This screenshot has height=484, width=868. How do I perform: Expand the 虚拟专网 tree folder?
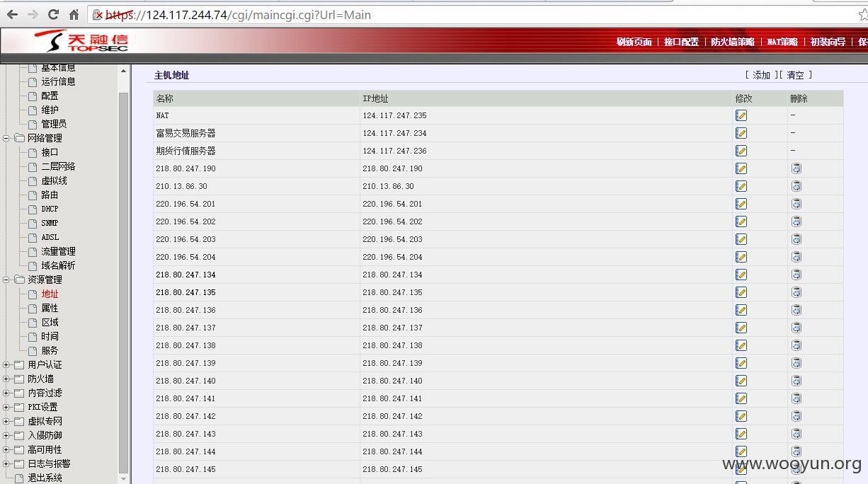tap(6, 421)
